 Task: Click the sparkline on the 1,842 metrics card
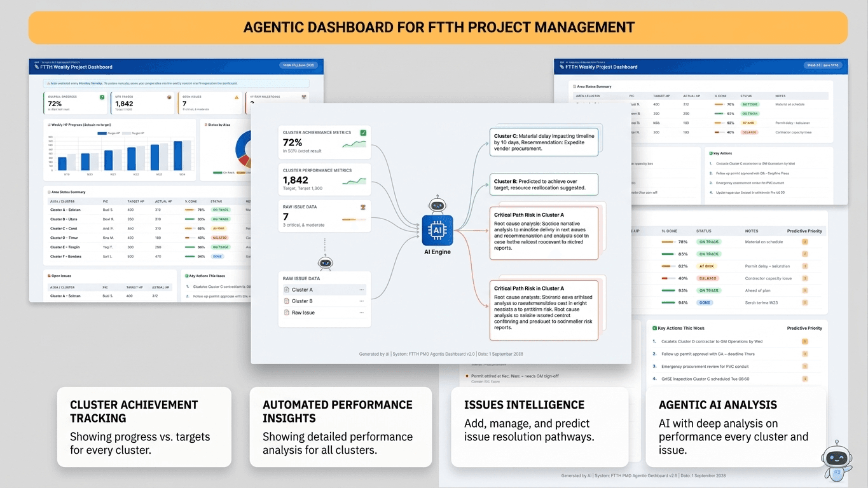(354, 182)
